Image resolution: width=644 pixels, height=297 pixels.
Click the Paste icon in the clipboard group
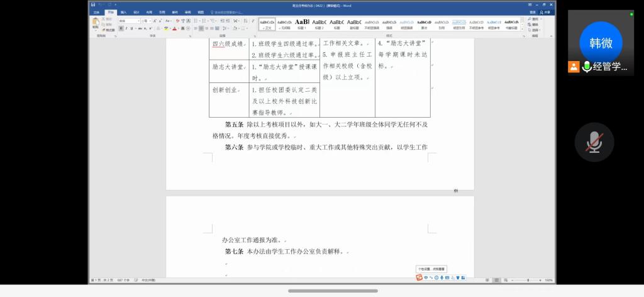coord(96,23)
